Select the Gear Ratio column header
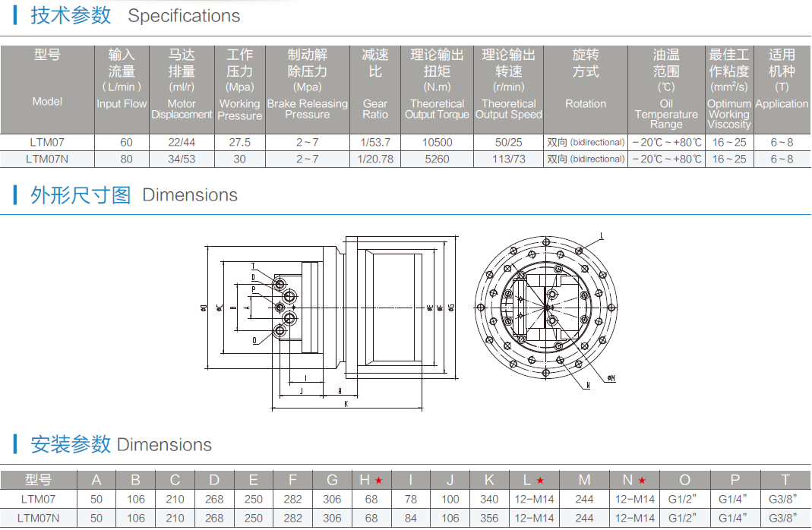This screenshot has height=530, width=812. [375, 90]
